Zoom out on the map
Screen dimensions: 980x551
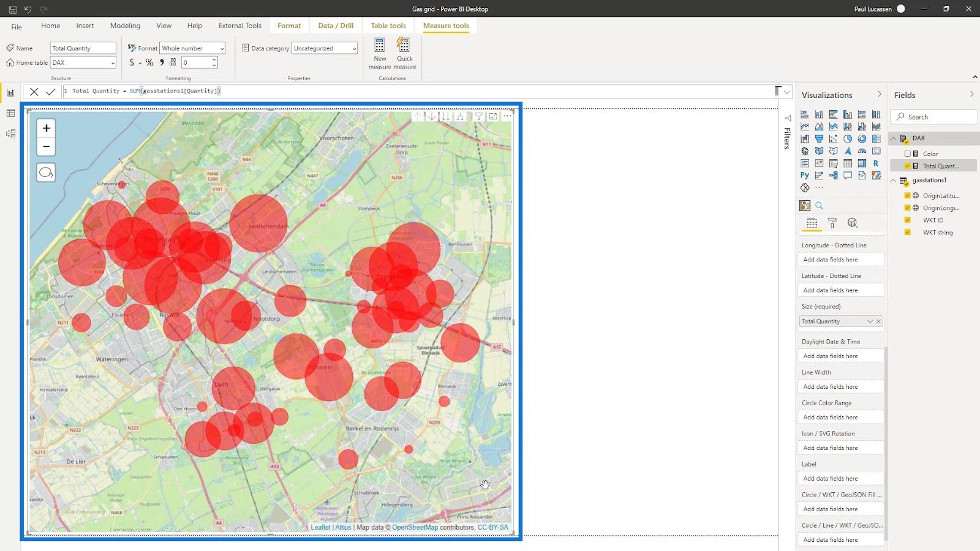click(46, 146)
